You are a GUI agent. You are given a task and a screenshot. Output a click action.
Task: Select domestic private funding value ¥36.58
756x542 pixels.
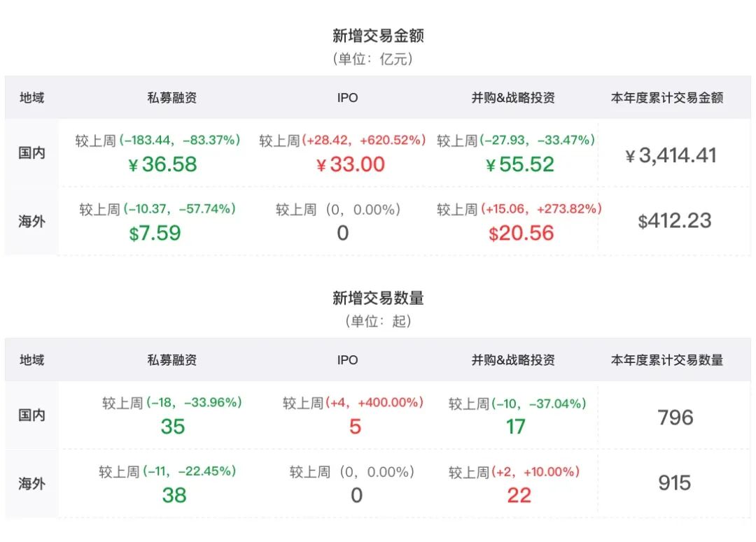[162, 164]
